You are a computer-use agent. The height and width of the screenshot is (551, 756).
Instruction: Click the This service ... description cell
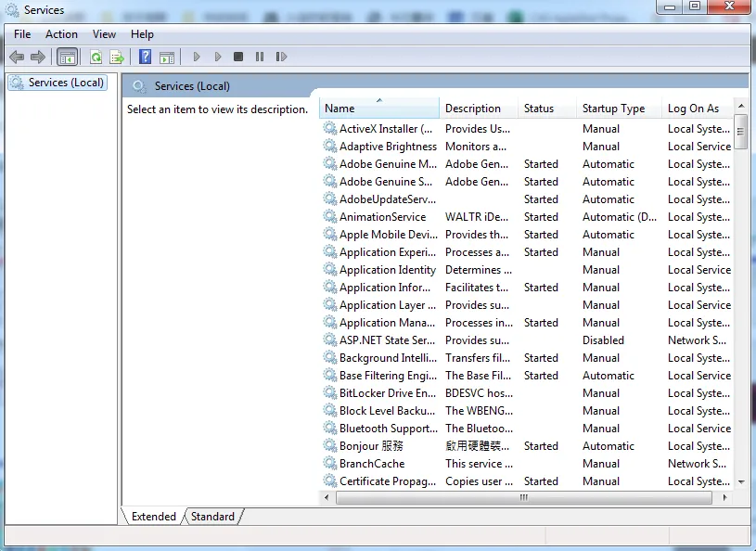point(479,463)
